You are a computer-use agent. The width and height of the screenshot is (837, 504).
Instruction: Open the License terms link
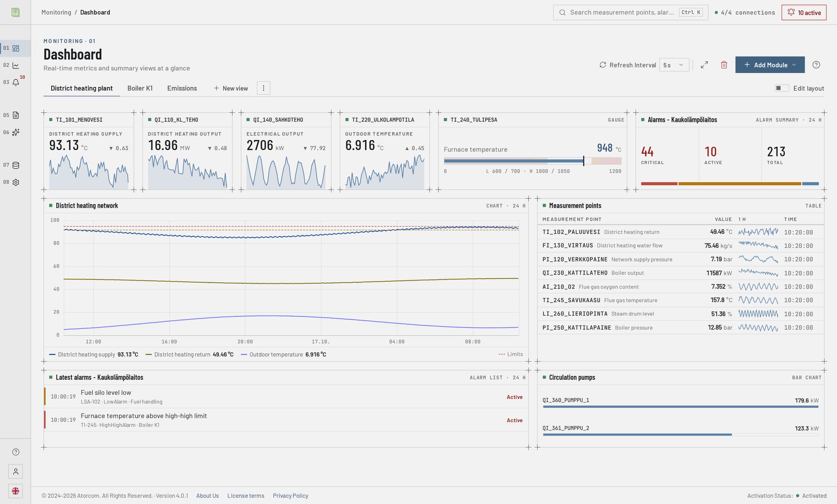click(246, 496)
